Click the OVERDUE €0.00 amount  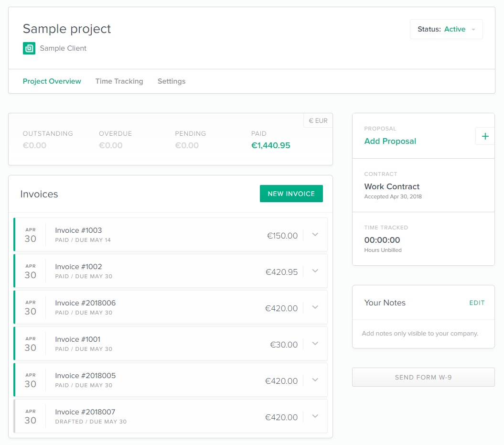coord(110,146)
